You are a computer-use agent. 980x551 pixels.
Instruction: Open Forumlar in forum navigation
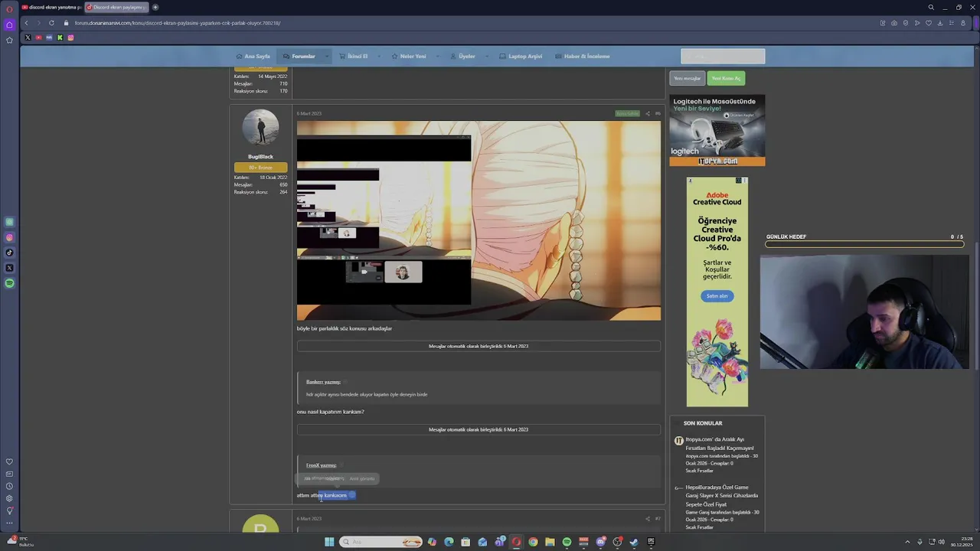click(299, 56)
